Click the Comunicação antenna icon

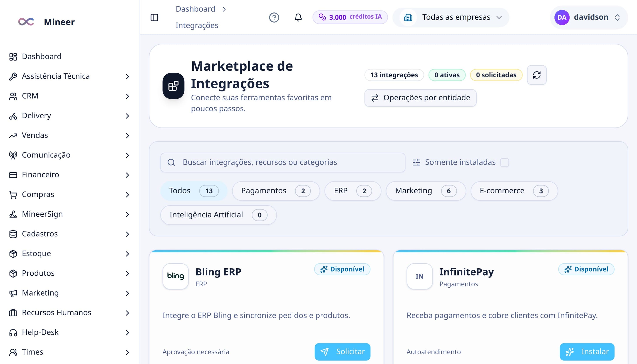13,155
